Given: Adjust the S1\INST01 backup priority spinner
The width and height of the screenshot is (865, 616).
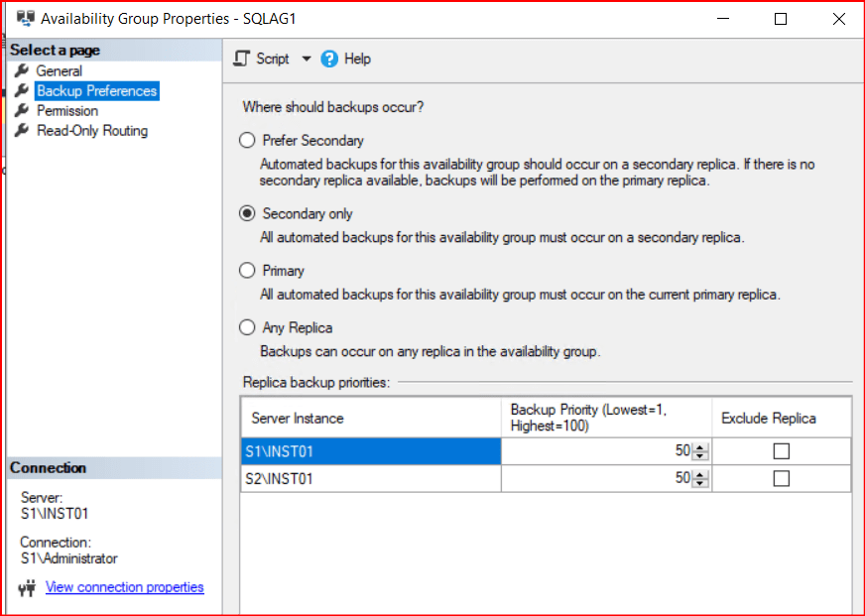Looking at the screenshot, I should [700, 451].
